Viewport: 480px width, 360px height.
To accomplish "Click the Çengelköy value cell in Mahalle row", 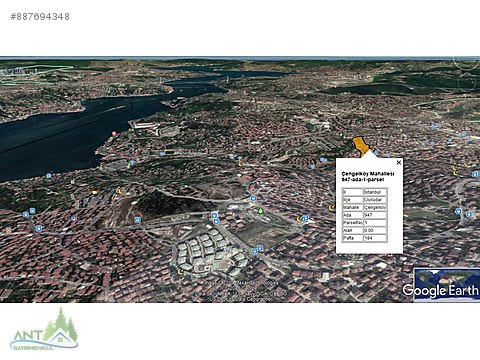I will tap(375, 207).
